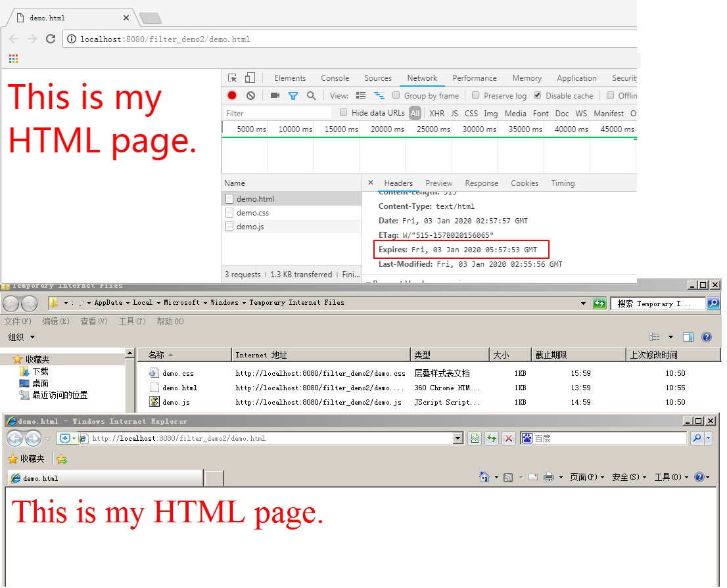The image size is (727, 588).
Task: Add to IE favorites bar star icon
Action: point(62,459)
